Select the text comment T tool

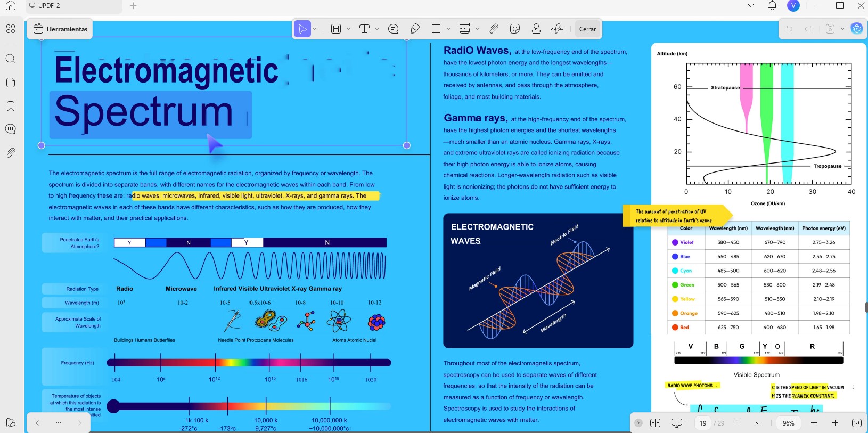365,29
